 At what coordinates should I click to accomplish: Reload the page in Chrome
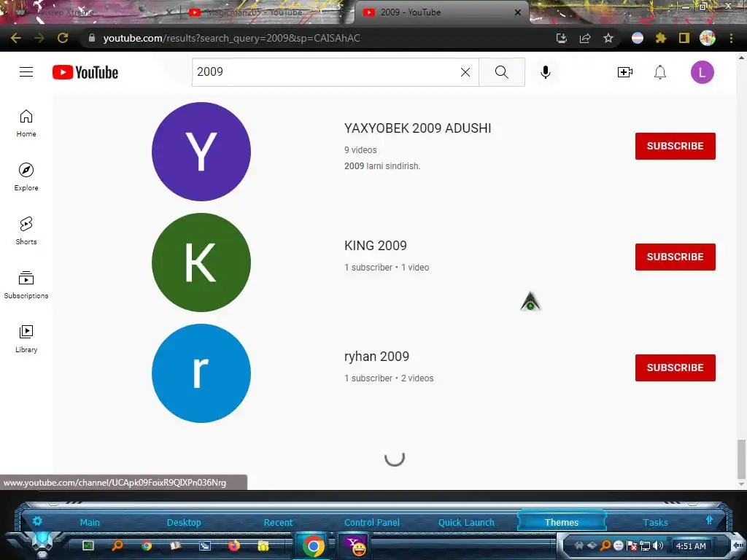click(63, 38)
